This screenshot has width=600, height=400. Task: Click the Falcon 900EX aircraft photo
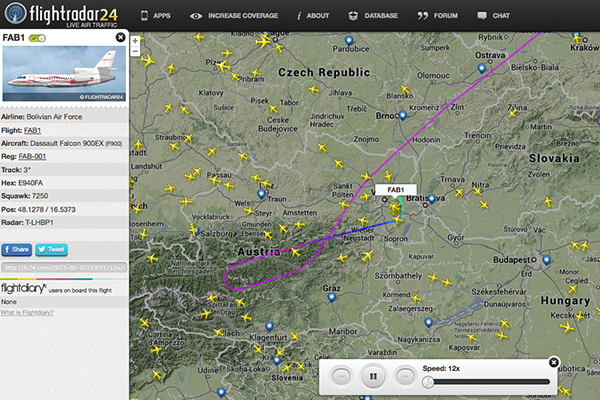[x=64, y=73]
